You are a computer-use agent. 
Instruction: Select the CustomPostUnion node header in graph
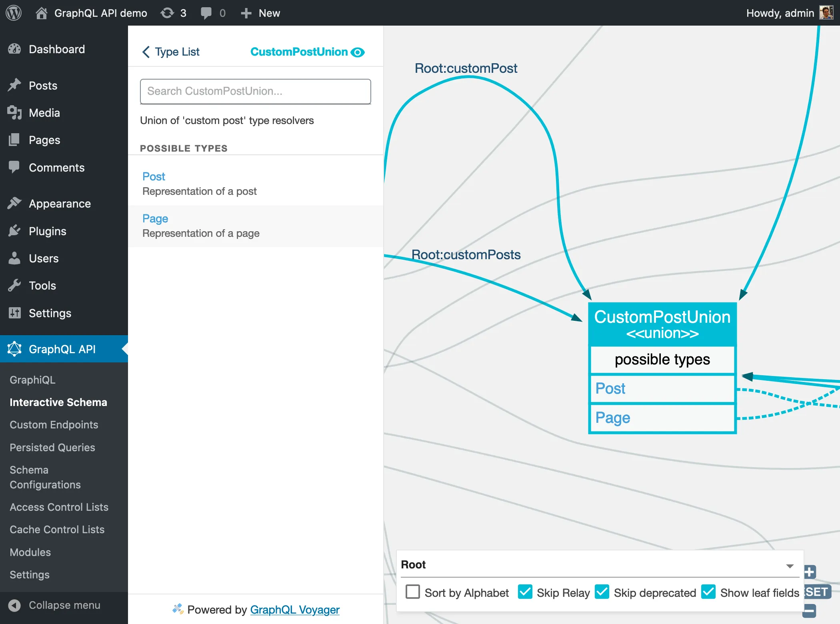point(662,324)
